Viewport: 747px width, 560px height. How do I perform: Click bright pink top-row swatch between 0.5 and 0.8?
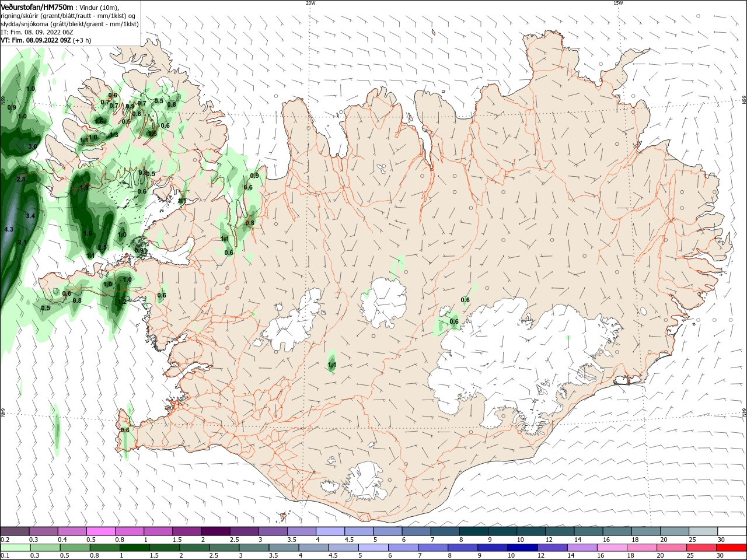coord(101,531)
